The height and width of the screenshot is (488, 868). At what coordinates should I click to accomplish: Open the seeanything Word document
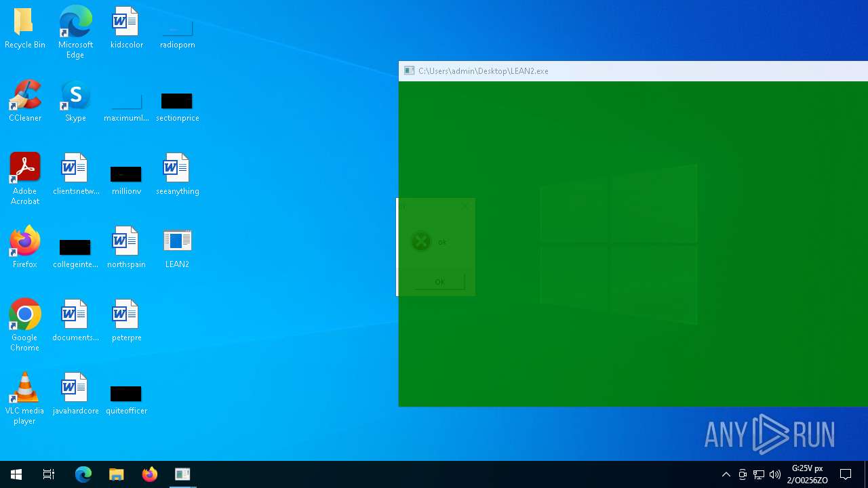click(177, 175)
